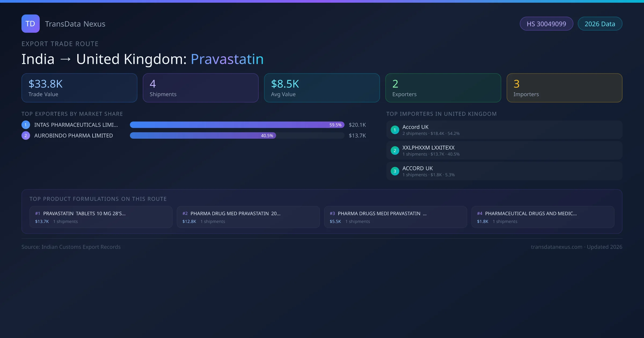
Task: Select the 2026 Data tag
Action: pyautogui.click(x=600, y=24)
